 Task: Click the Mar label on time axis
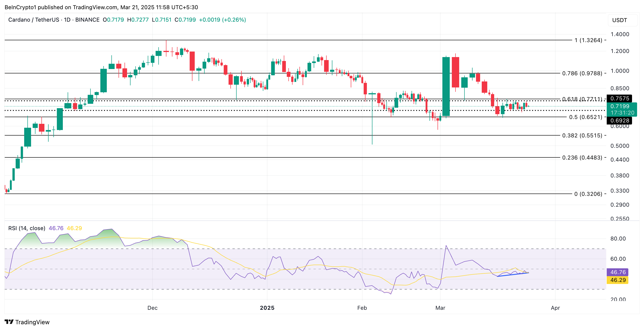click(x=440, y=308)
